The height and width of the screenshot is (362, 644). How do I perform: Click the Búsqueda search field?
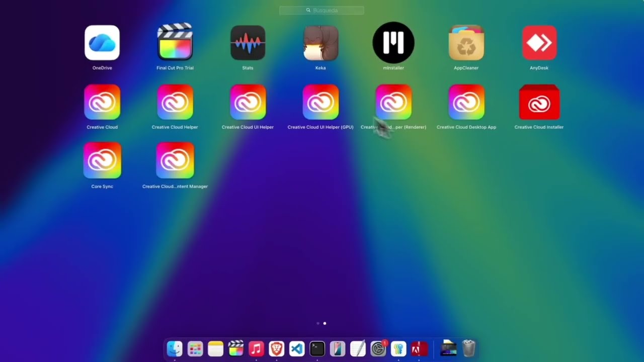pos(321,10)
